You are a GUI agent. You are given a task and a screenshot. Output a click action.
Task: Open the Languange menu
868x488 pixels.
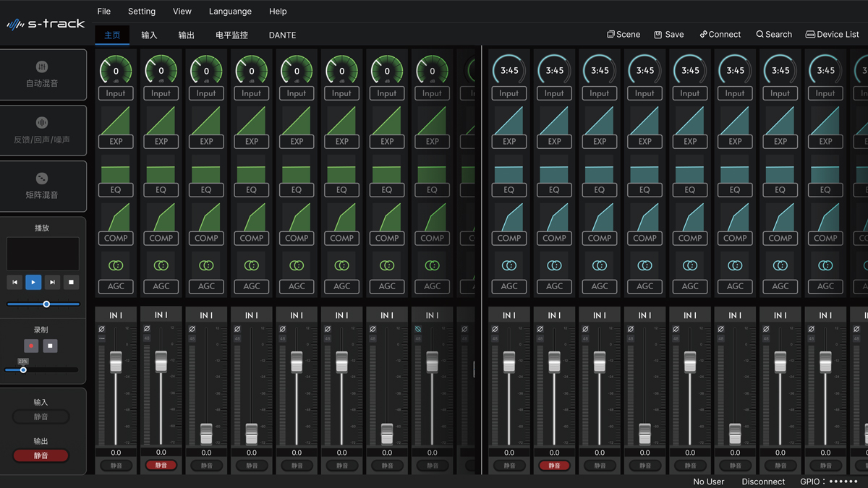click(x=230, y=12)
